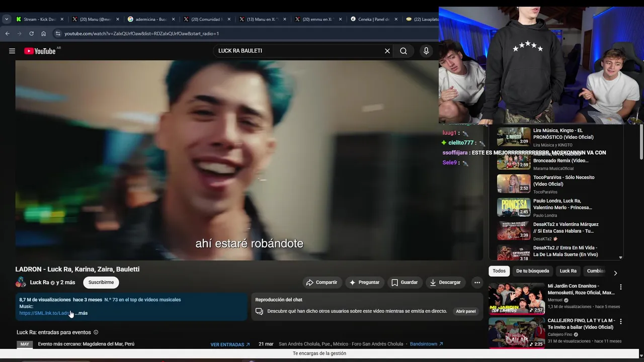Open the Luck Ra channel name link

click(x=39, y=283)
